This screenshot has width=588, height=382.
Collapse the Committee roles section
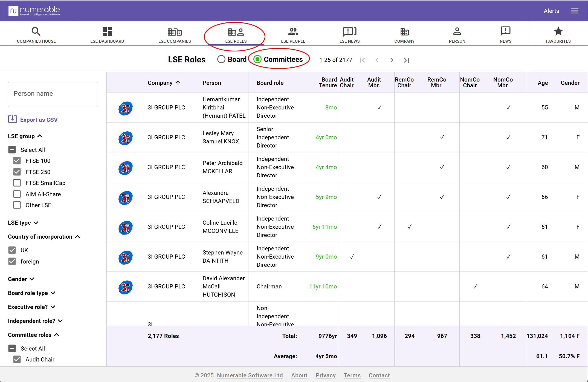click(x=33, y=335)
